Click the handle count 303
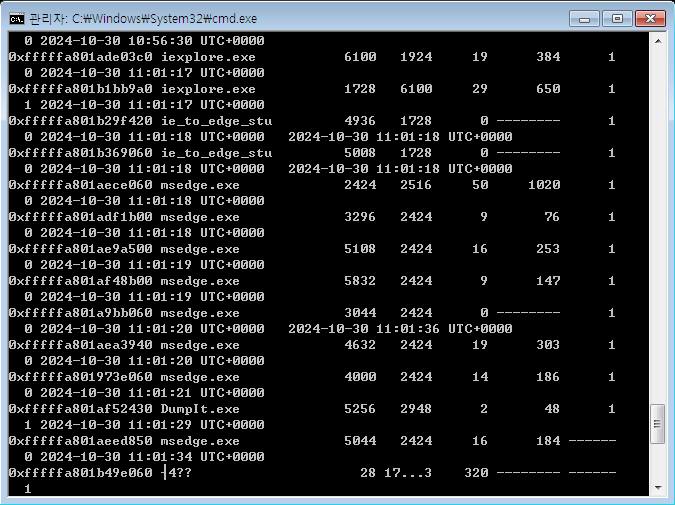This screenshot has height=505, width=675. coord(548,345)
